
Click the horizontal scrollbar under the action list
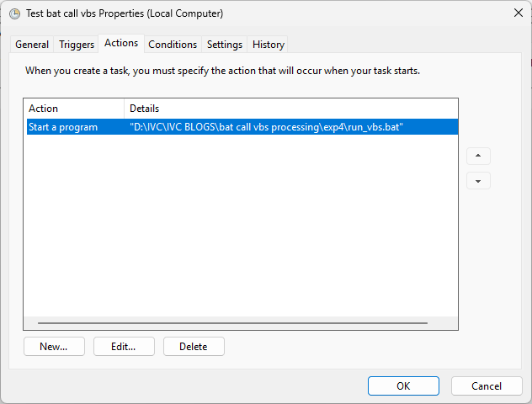[232, 322]
